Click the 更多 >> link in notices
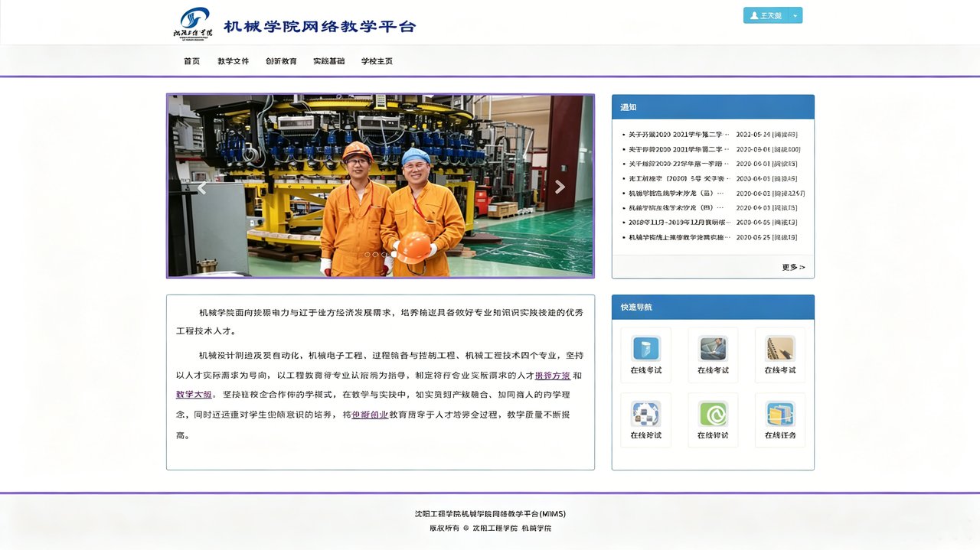Viewport: 980px width, 550px height. [793, 267]
